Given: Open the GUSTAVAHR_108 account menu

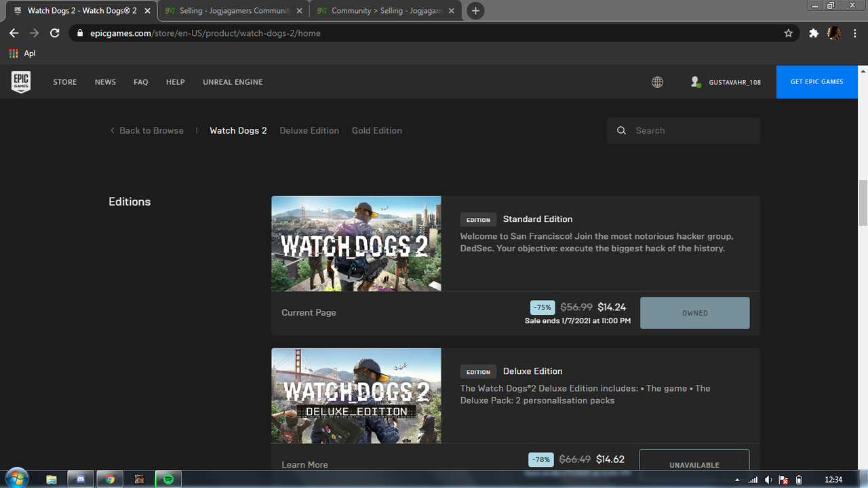Looking at the screenshot, I should [x=726, y=82].
